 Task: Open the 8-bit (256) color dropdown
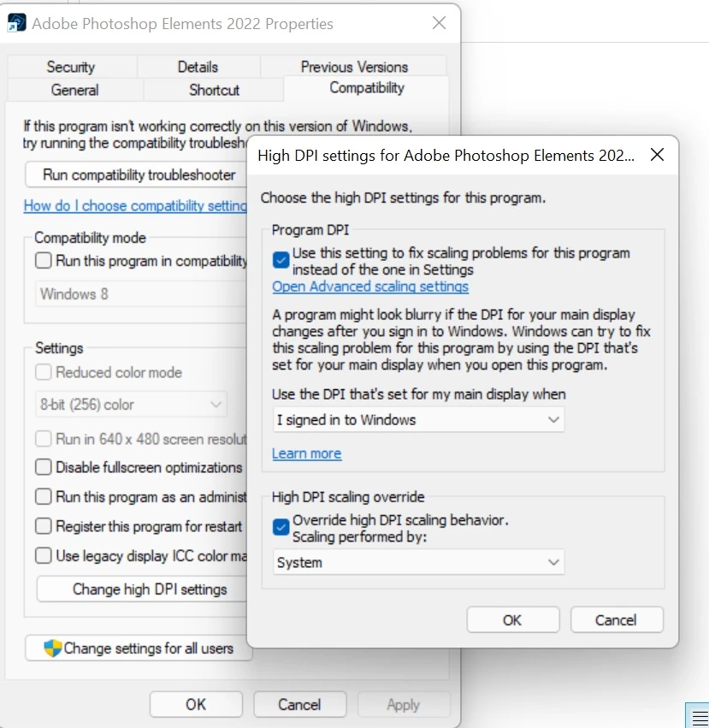131,405
